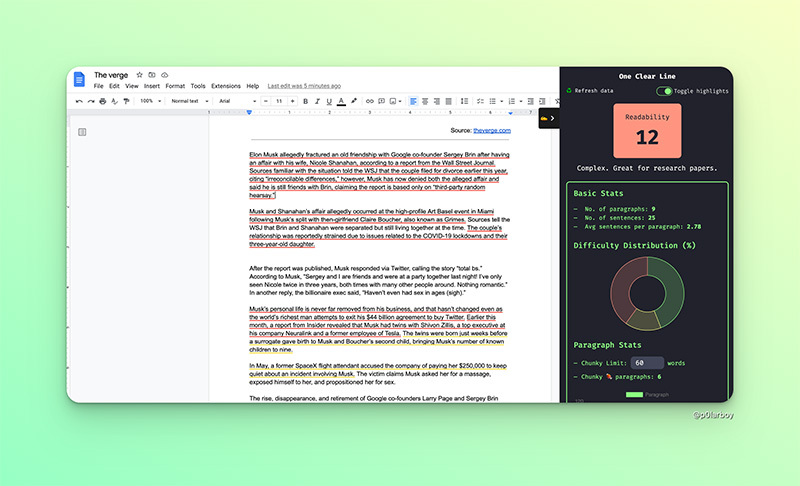The width and height of the screenshot is (800, 486).
Task: Open line and paragraph spacing options
Action: 464,101
